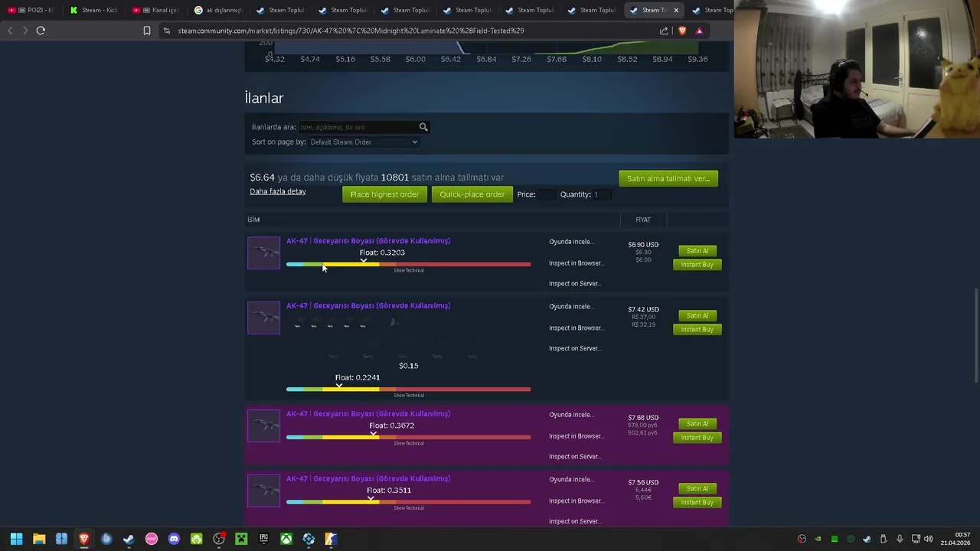The image size is (980, 551).
Task: Open Xbox app from taskbar
Action: click(286, 539)
